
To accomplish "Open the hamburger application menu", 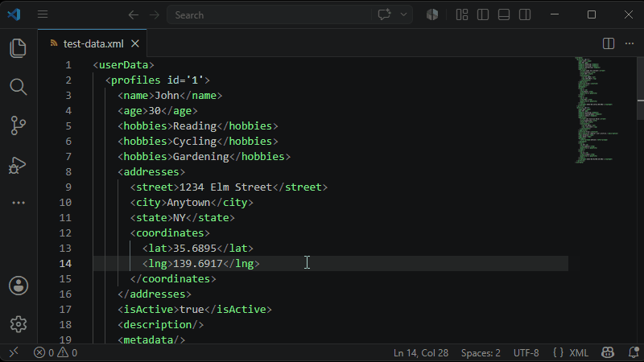I will click(43, 14).
